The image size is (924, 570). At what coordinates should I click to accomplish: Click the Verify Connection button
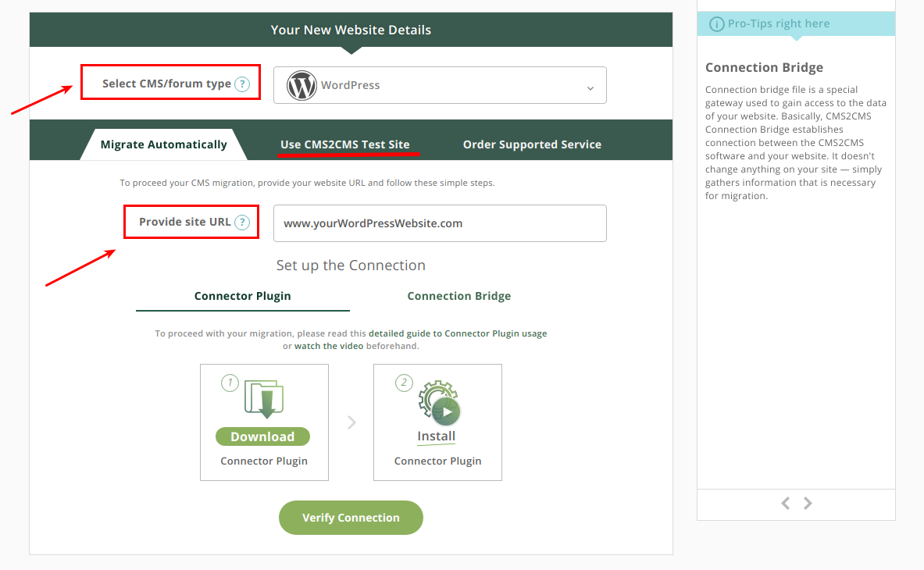[x=351, y=518]
